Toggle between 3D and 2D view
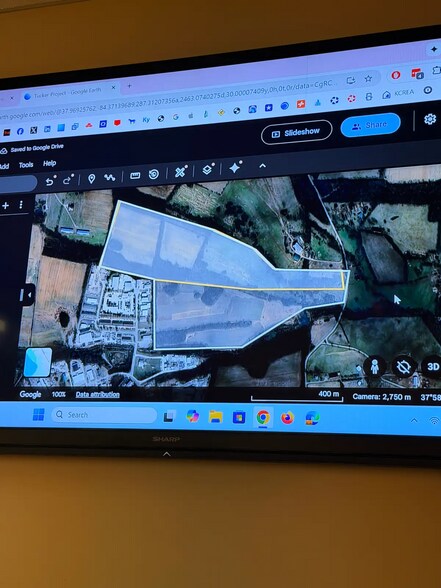This screenshot has width=441, height=588. click(432, 366)
